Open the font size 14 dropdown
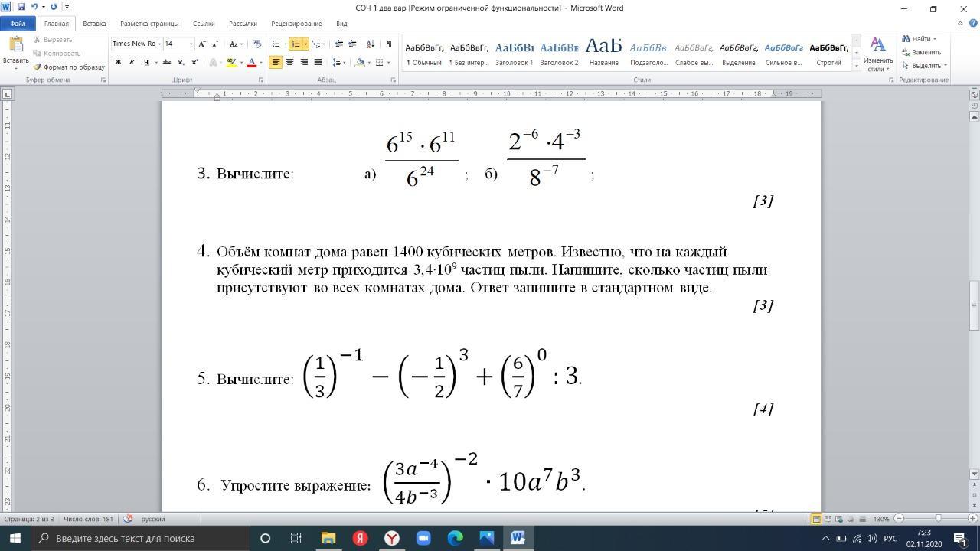 (190, 44)
